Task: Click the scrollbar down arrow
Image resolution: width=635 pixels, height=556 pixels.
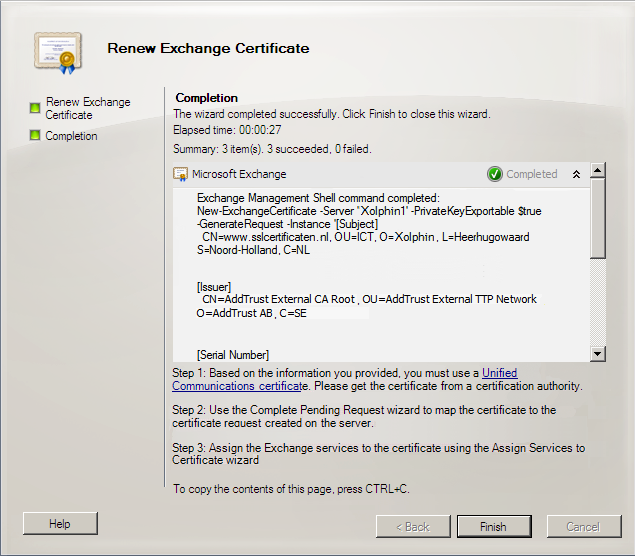Action: 598,354
